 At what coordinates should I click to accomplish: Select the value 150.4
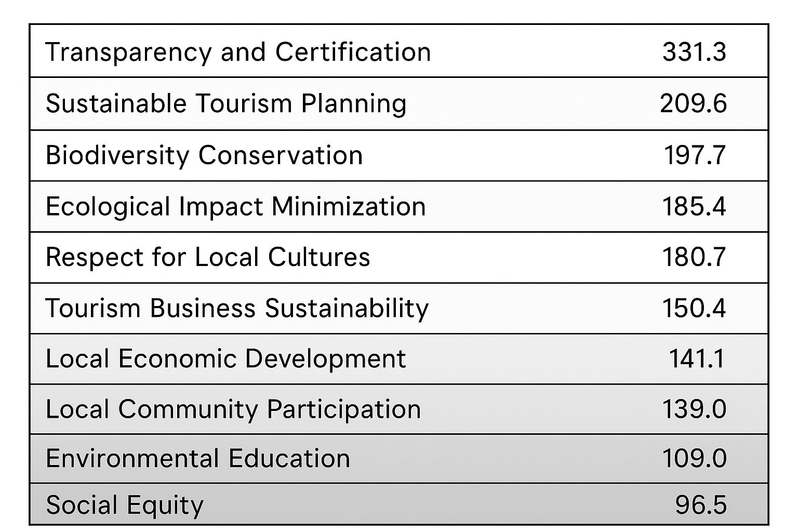pos(694,308)
